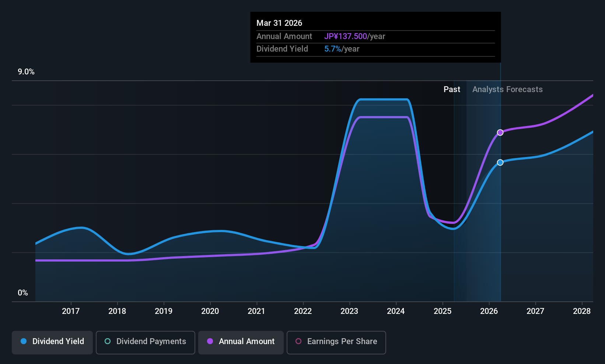Click the 2023 x-axis label
605x364 pixels.
(349, 311)
